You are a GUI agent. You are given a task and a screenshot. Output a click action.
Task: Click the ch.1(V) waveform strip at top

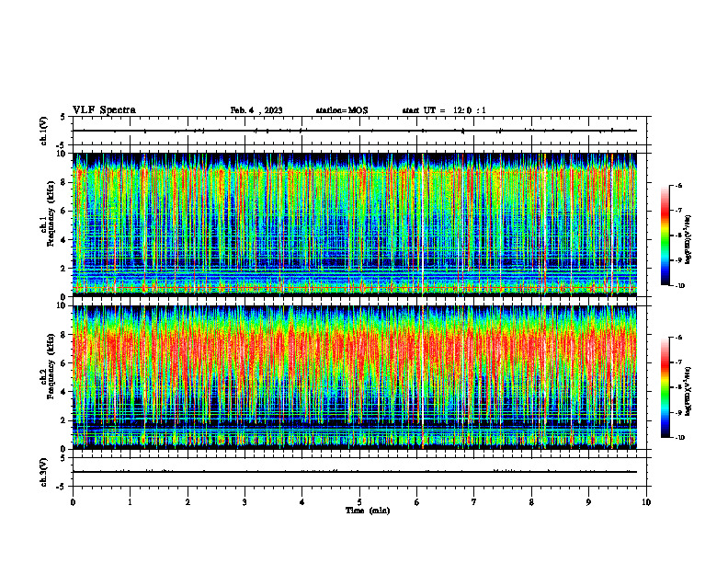point(359,131)
